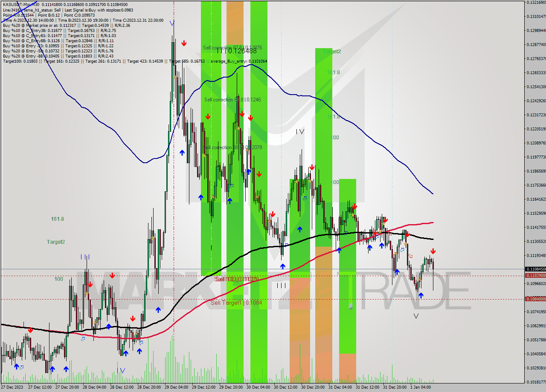546x392 pixels.
Task: Click the left-side 100 Fibonacci label
Action: coord(59,279)
